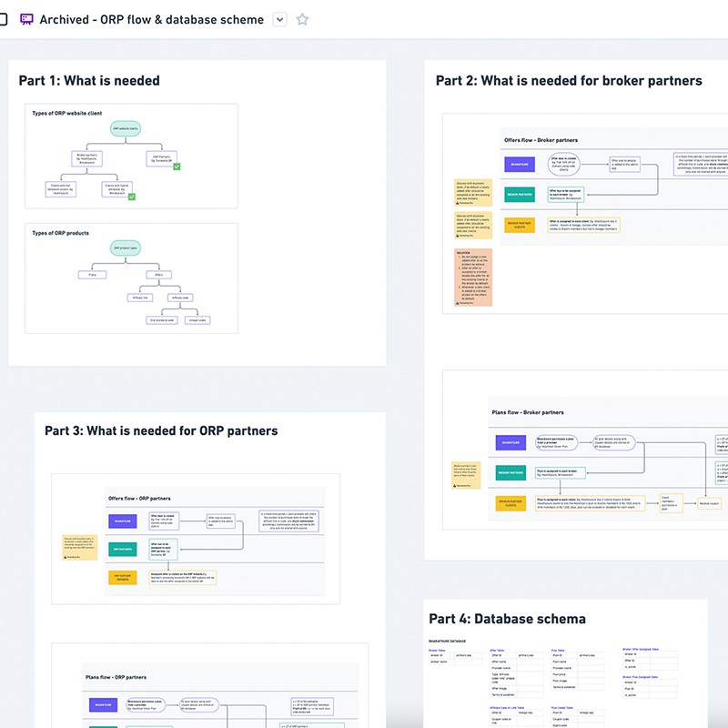
Task: Open the dropdown next to the whiteboard title
Action: pyautogui.click(x=279, y=19)
